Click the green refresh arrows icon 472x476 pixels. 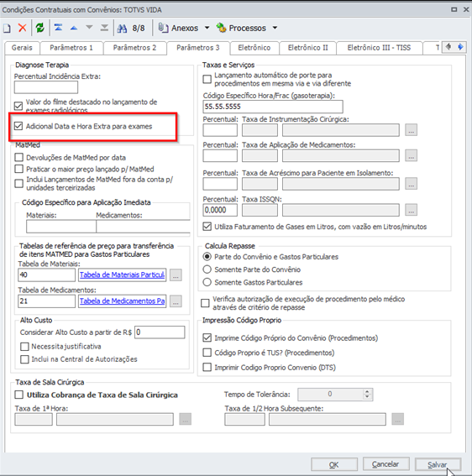pos(39,28)
